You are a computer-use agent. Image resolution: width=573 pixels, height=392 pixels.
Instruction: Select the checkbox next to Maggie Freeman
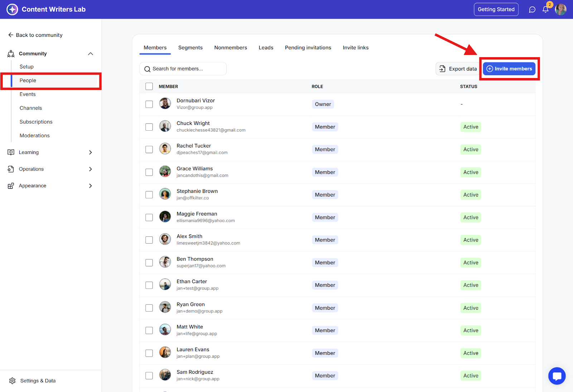tap(149, 218)
